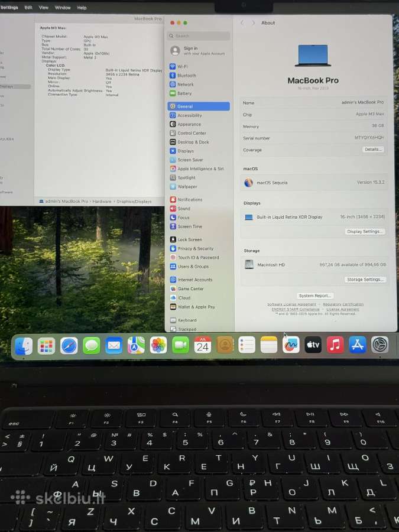Open Regulatory Certification link
Image resolution: width=399 pixels, height=532 pixels.
[x=343, y=304]
